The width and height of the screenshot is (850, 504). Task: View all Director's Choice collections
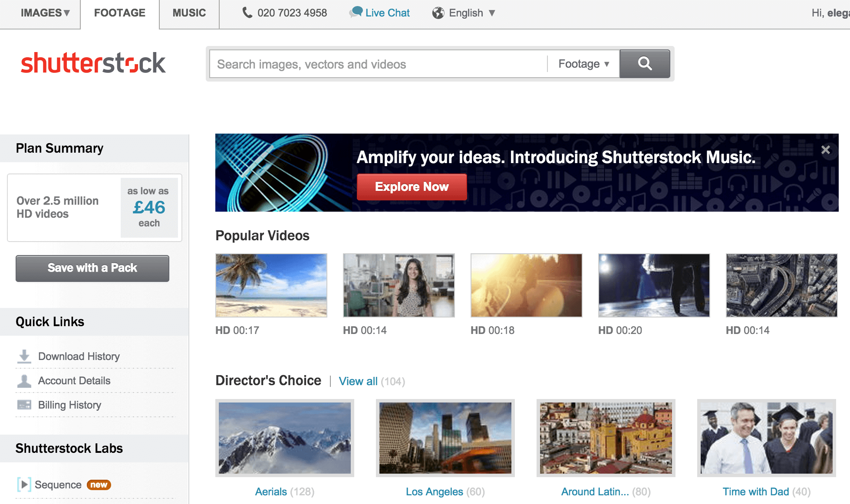point(358,381)
